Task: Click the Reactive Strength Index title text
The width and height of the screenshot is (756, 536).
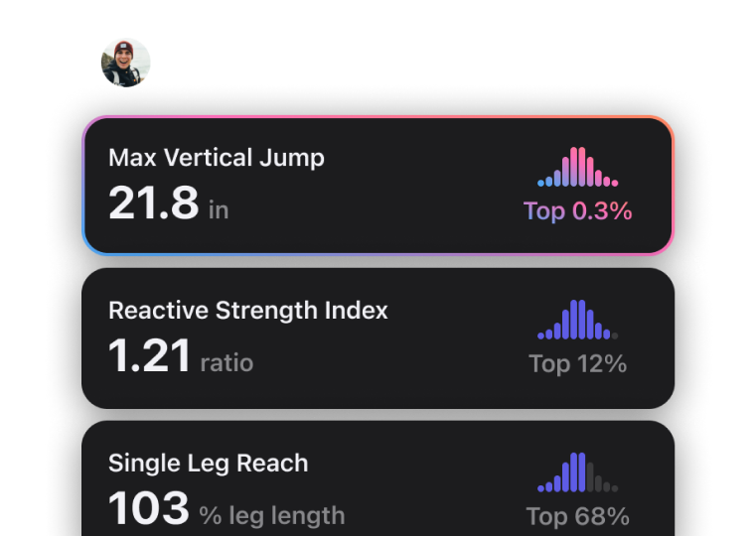Action: 247,310
